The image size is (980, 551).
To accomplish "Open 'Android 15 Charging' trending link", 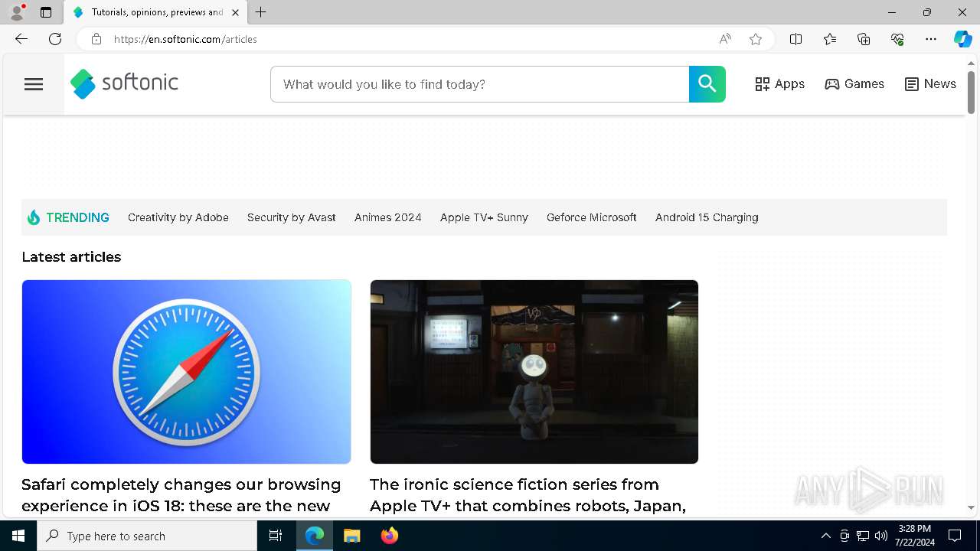I will click(x=707, y=217).
